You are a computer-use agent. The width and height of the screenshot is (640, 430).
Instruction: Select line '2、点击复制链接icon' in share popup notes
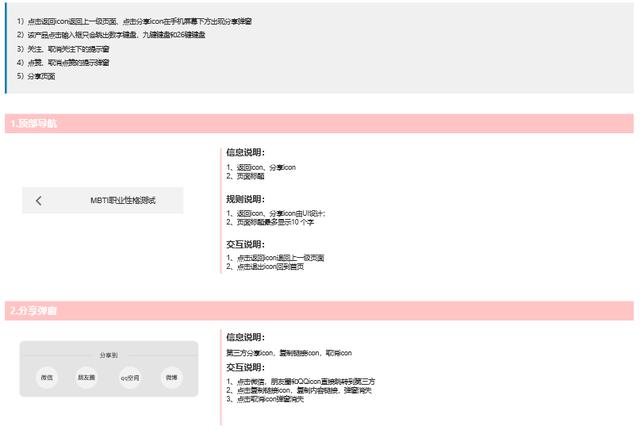click(299, 390)
